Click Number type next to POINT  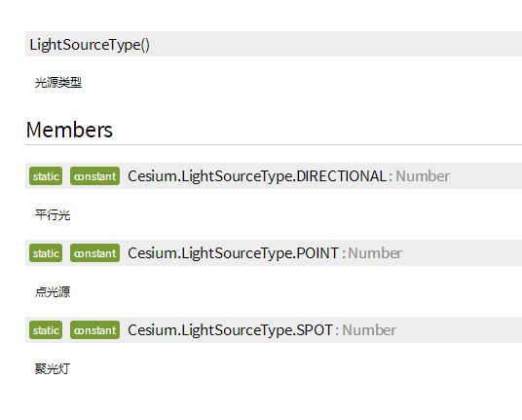pos(375,253)
